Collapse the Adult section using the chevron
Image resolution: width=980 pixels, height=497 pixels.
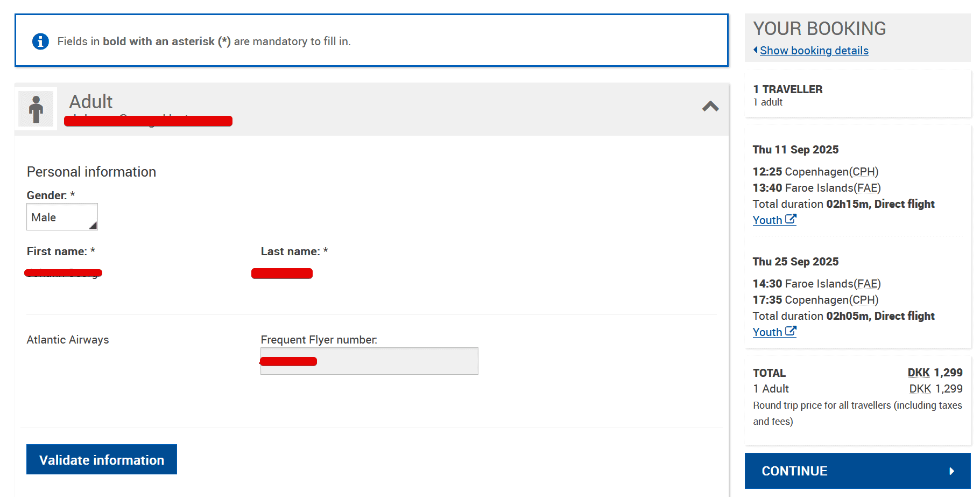click(710, 107)
